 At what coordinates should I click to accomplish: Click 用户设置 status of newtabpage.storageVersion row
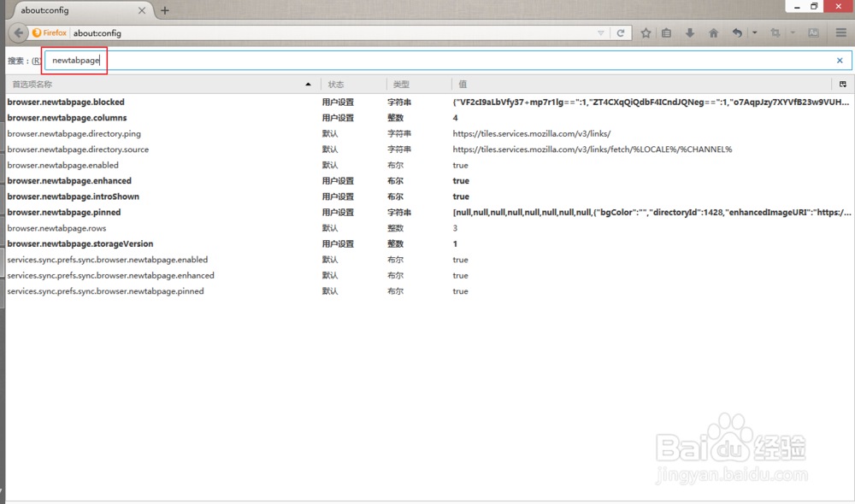click(x=338, y=244)
